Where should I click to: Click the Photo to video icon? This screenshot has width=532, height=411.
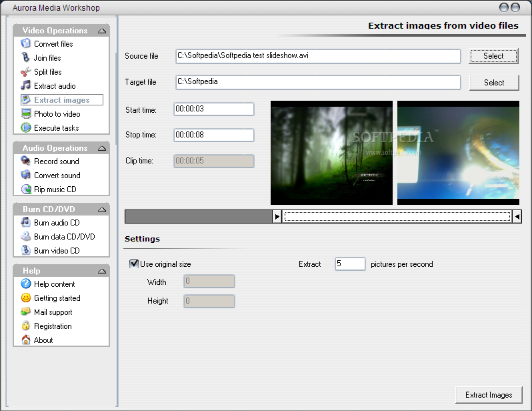click(x=26, y=114)
